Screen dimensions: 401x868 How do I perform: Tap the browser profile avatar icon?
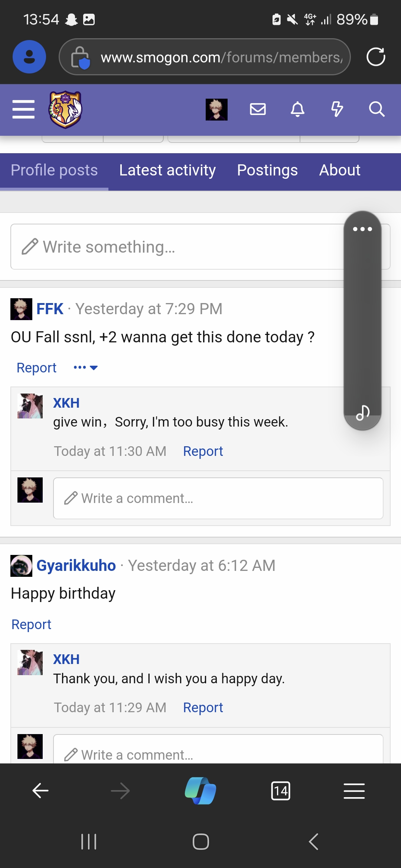point(29,57)
